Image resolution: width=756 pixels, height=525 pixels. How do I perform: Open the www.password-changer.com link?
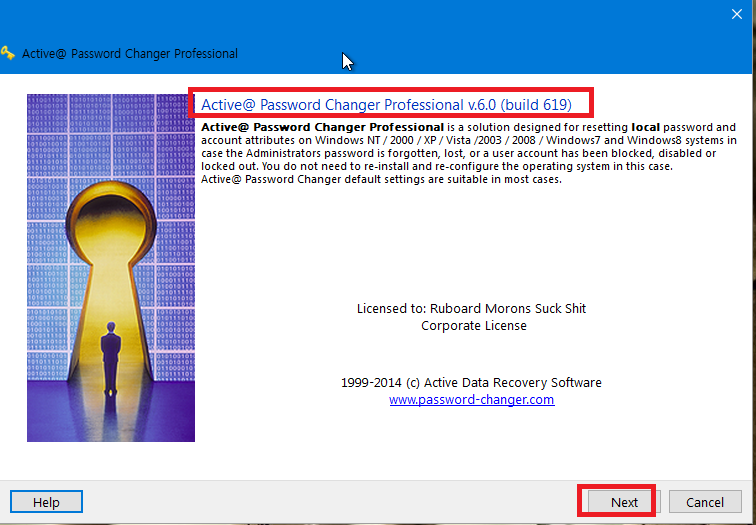pos(472,400)
